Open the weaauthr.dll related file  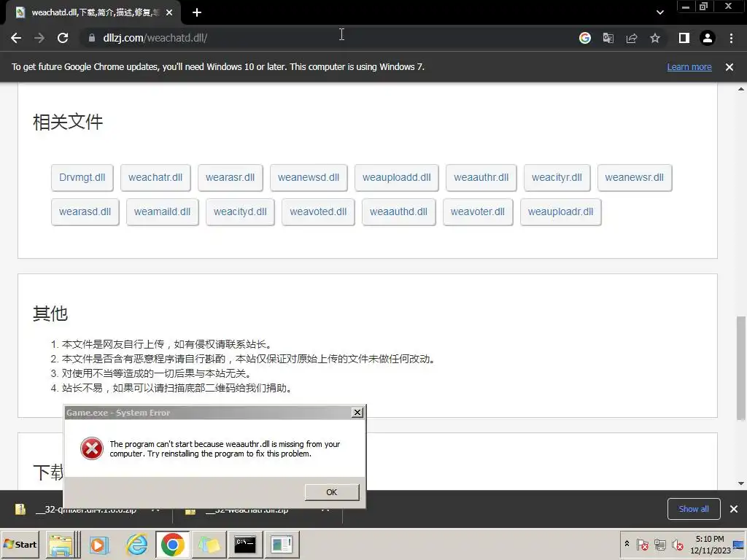coord(481,178)
